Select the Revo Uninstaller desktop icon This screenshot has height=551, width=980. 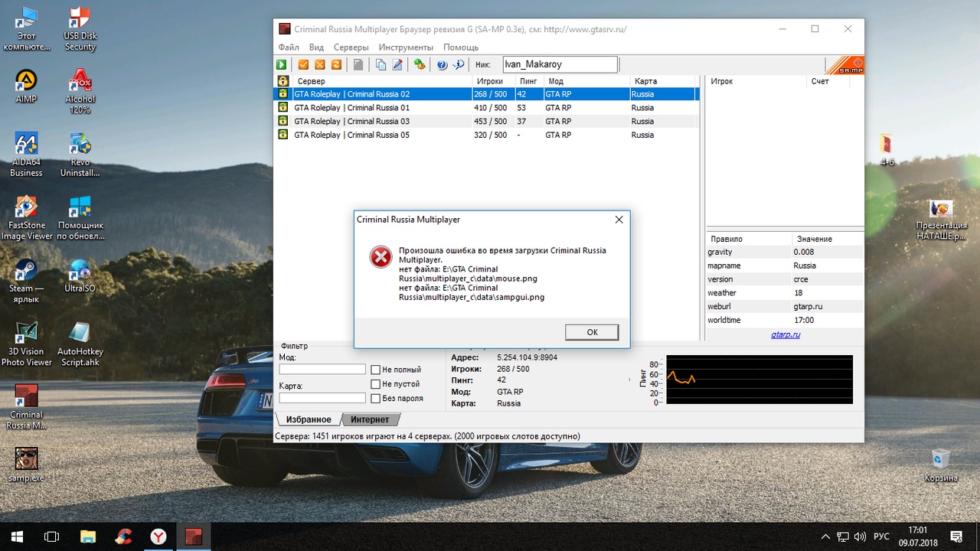(80, 155)
